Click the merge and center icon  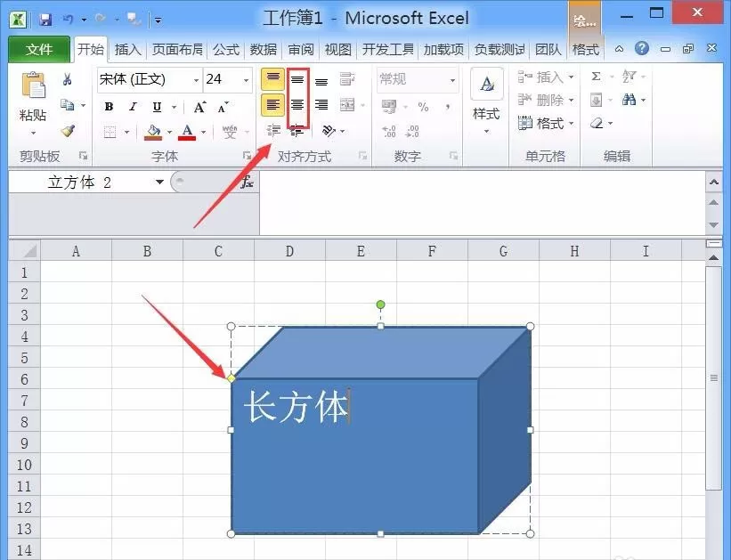click(347, 105)
